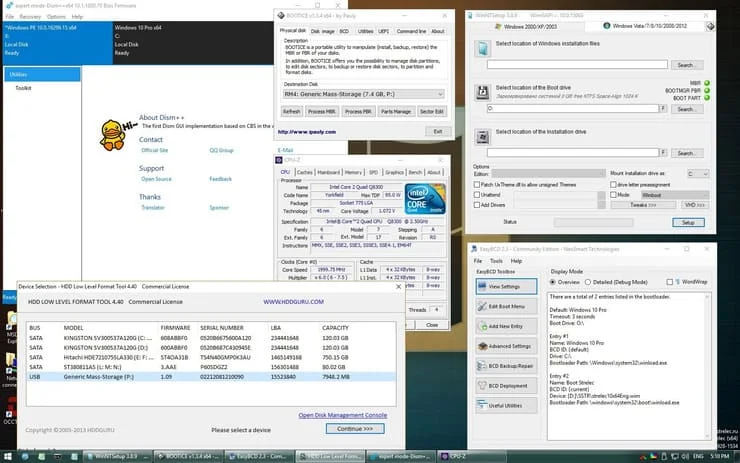The width and height of the screenshot is (740, 463).
Task: Open the WWW.HDDGURU.COM link
Action: pyautogui.click(x=294, y=302)
